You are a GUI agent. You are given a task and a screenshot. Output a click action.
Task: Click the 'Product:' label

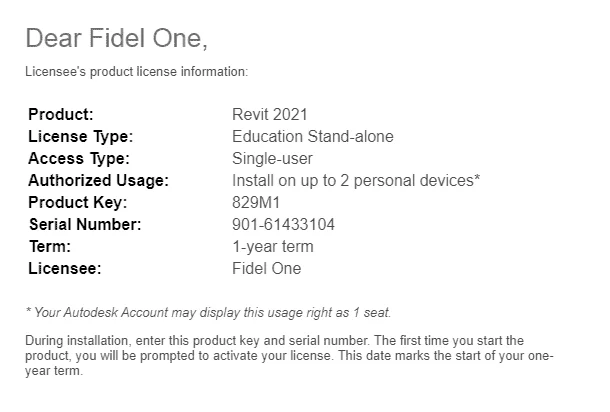pyautogui.click(x=61, y=114)
